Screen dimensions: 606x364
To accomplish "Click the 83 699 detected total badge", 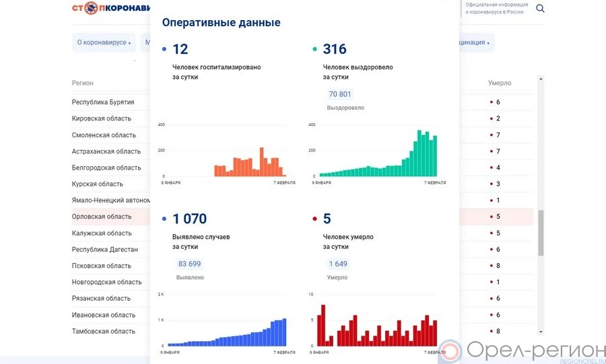I will tap(189, 264).
